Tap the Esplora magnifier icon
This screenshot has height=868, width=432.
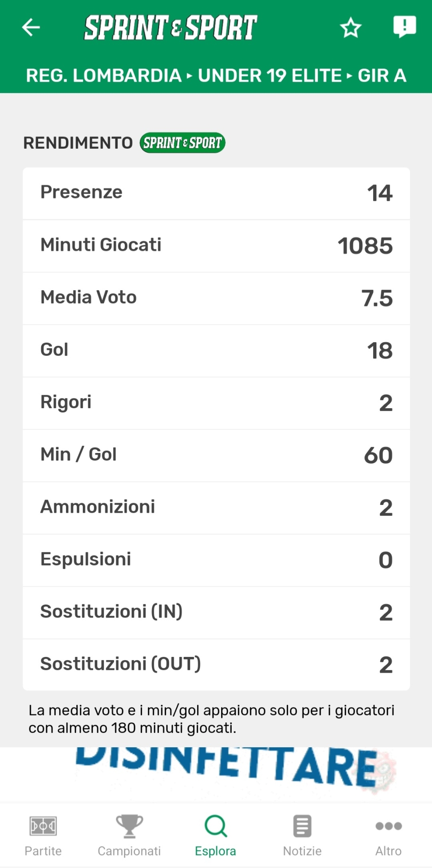point(216,826)
